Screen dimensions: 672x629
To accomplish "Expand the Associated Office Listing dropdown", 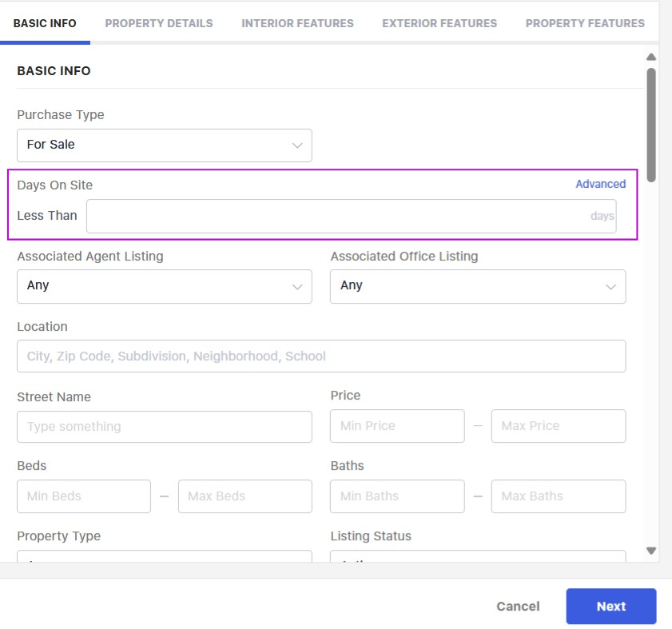I will (477, 286).
